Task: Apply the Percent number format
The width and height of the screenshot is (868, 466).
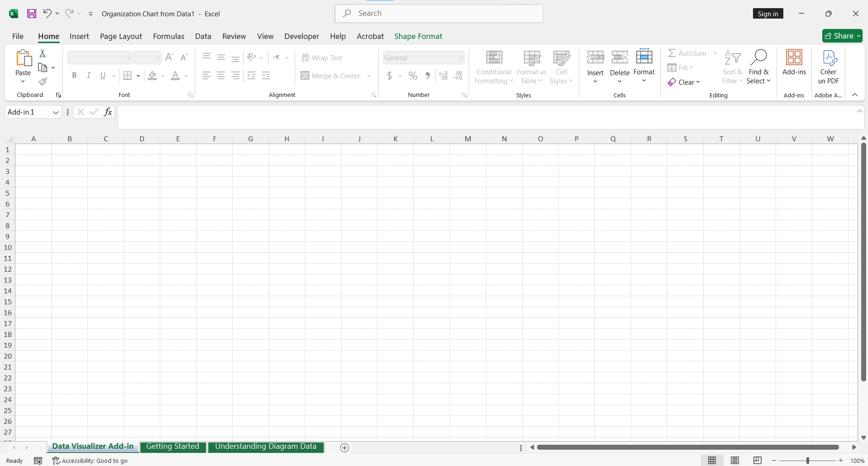Action: [x=413, y=76]
